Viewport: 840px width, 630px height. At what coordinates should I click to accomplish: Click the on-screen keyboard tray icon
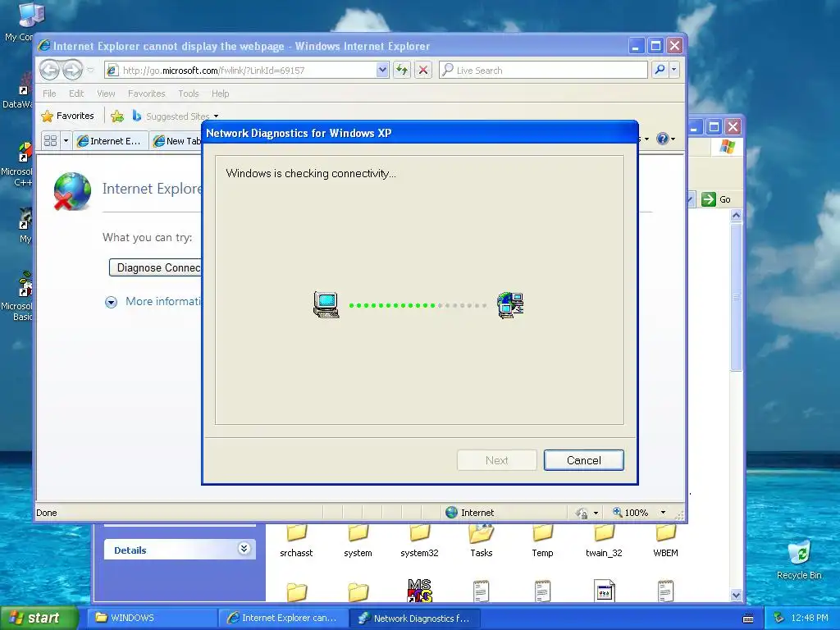coord(748,619)
